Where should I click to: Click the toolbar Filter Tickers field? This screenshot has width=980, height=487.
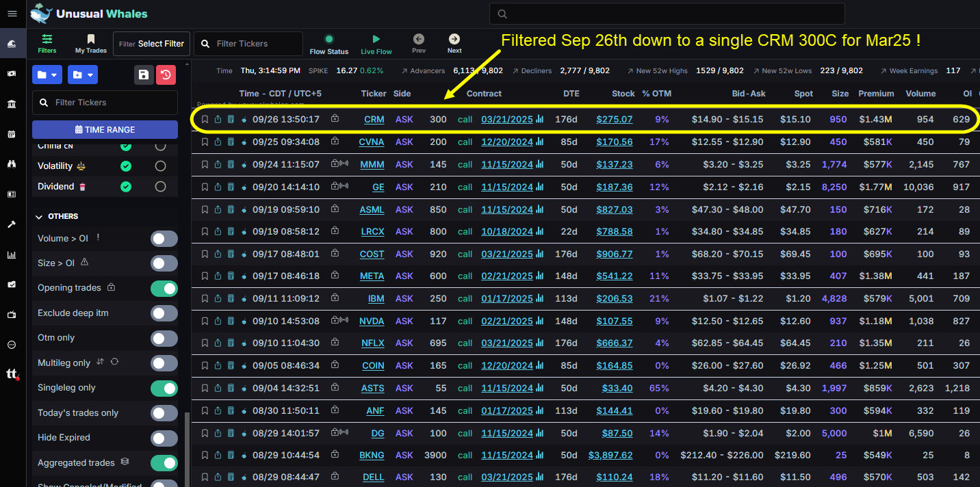pyautogui.click(x=248, y=44)
